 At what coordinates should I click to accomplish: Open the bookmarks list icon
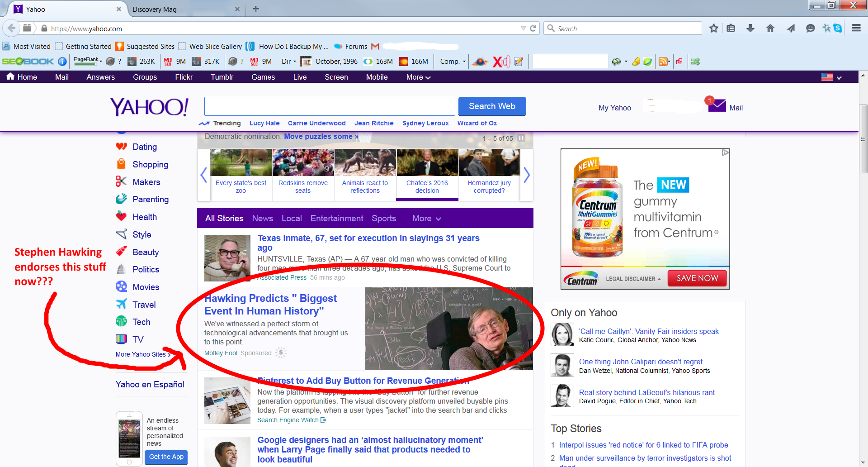pos(731,28)
